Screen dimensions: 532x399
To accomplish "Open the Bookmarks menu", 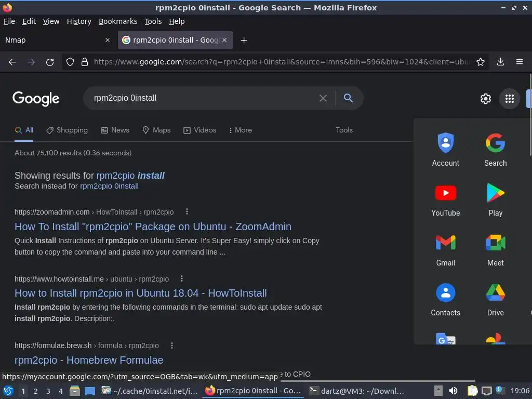I will coord(118,21).
